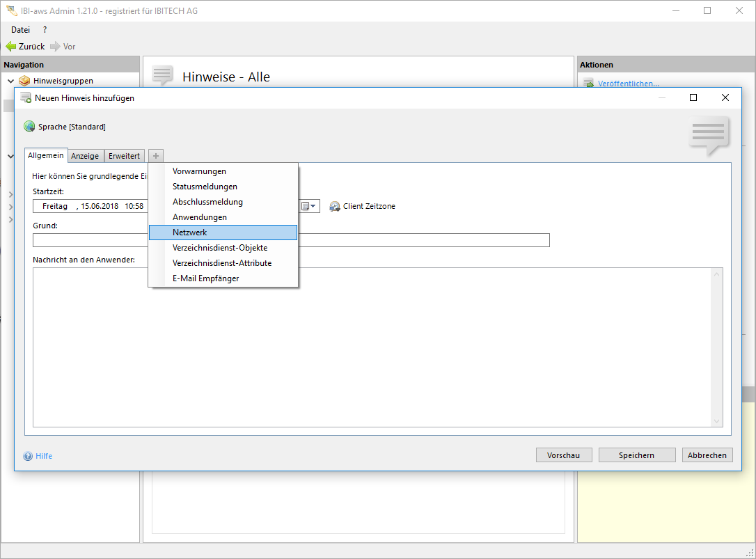Viewport: 756px width, 559px height.
Task: Open the Datei menu
Action: pyautogui.click(x=20, y=30)
